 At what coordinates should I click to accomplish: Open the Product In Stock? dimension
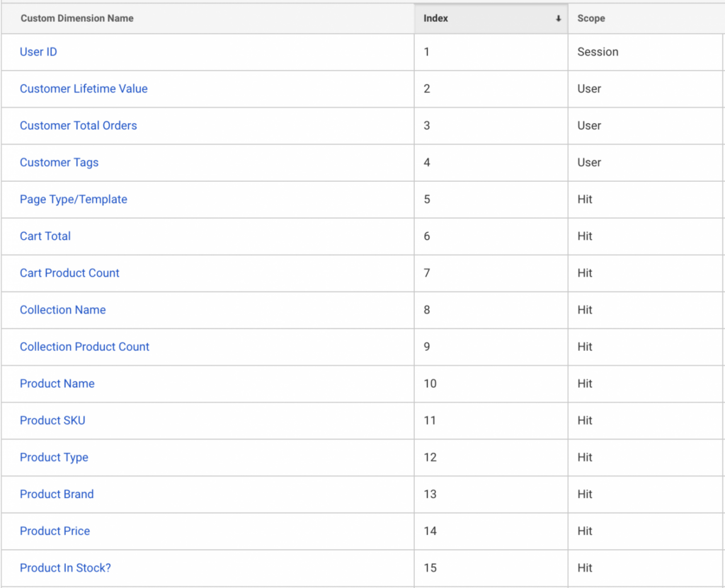65,568
